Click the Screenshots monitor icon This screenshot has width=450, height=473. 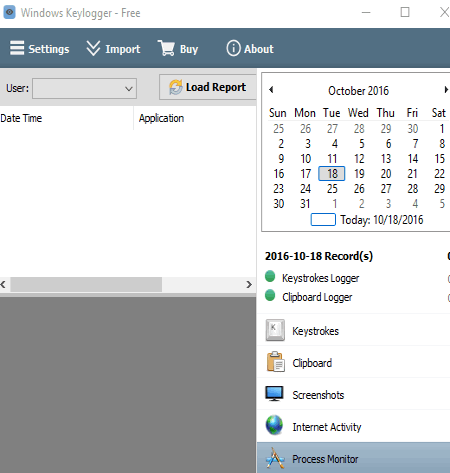[x=274, y=394]
